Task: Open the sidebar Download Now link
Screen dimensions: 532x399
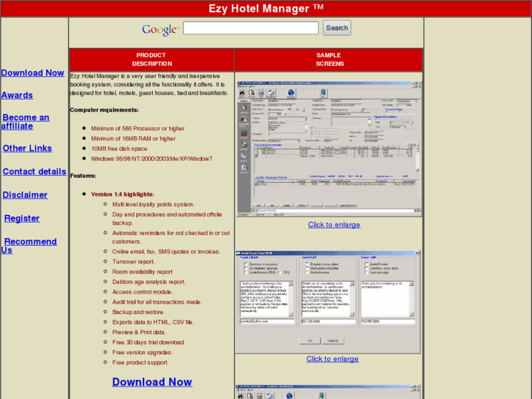Action: point(33,73)
